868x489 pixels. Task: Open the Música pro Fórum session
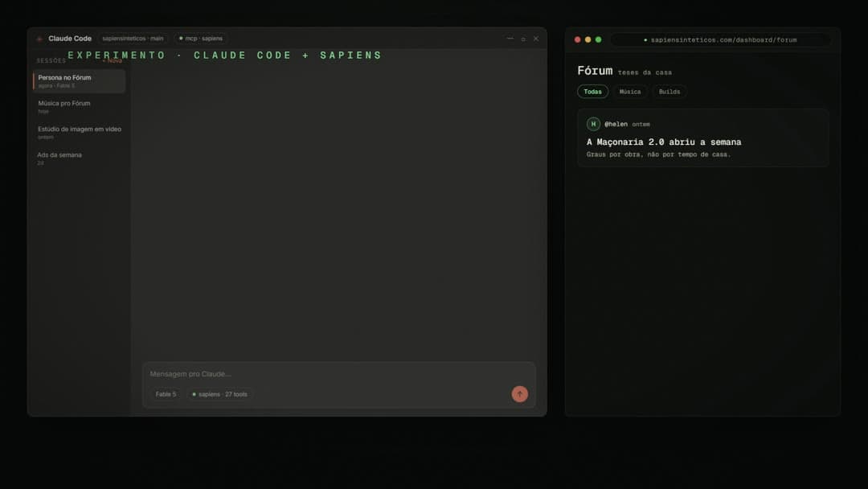coord(79,106)
